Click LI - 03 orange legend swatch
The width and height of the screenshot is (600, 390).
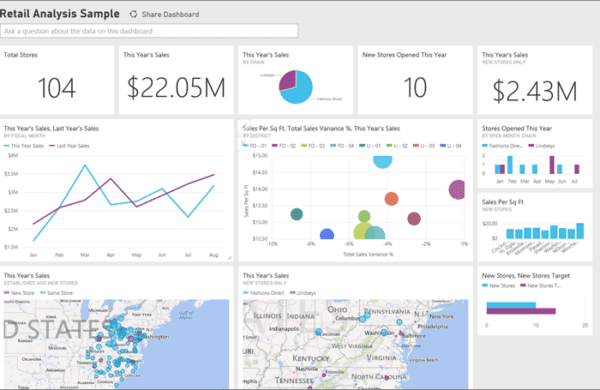pyautogui.click(x=416, y=146)
